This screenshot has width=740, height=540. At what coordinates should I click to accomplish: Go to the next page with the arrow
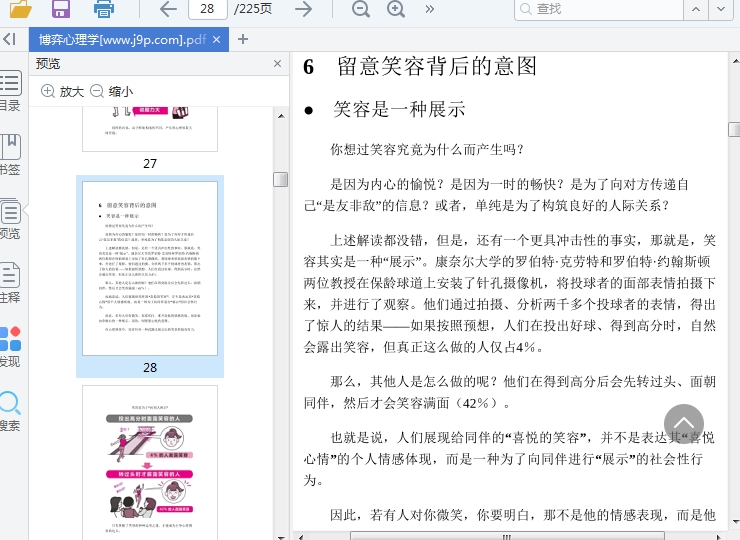click(x=303, y=9)
